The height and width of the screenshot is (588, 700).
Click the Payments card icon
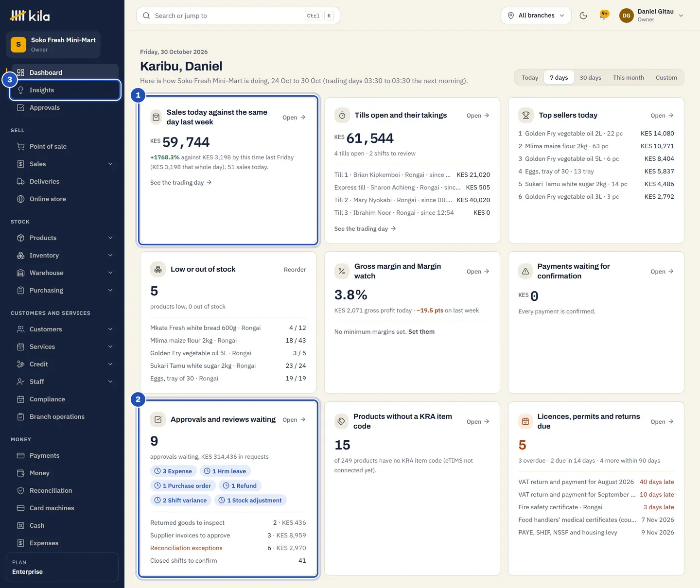20,455
